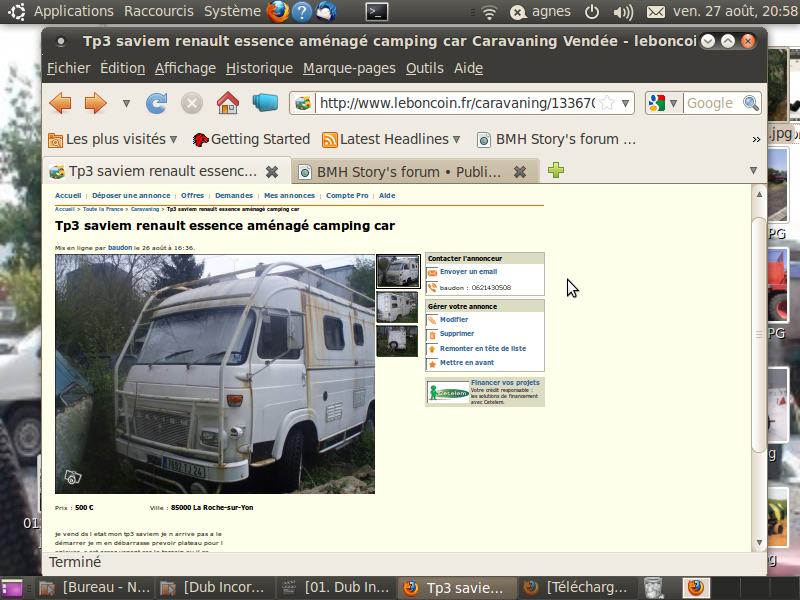Open the Google search engine selector dropdown
800x600 pixels.
[663, 103]
